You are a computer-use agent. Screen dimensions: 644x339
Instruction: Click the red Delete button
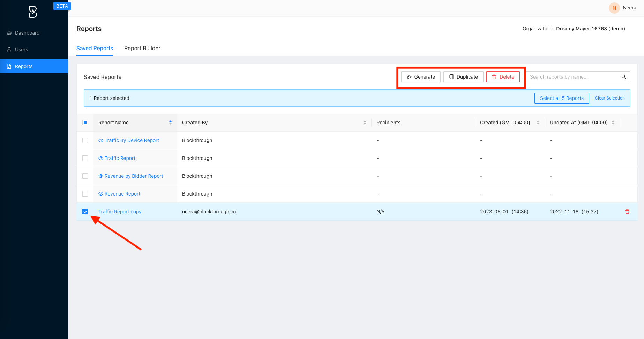(x=503, y=77)
